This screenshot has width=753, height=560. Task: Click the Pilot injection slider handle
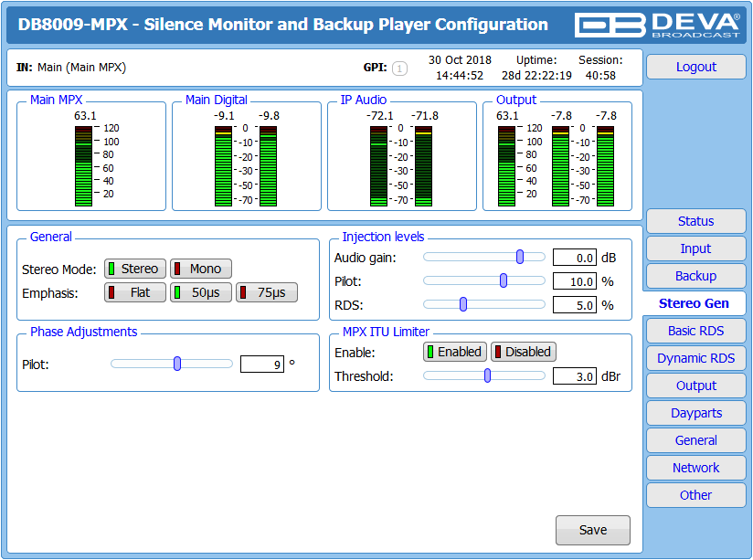[504, 280]
